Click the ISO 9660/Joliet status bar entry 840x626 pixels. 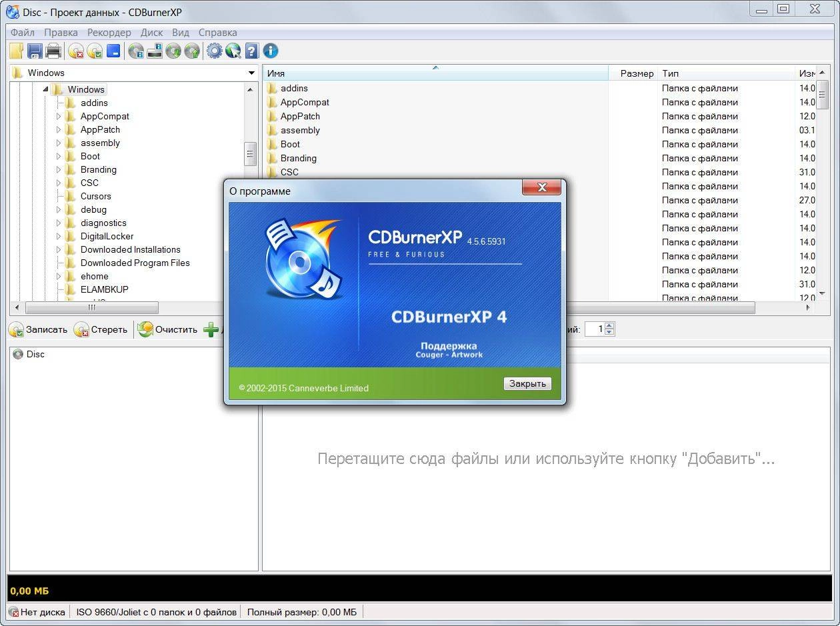156,612
